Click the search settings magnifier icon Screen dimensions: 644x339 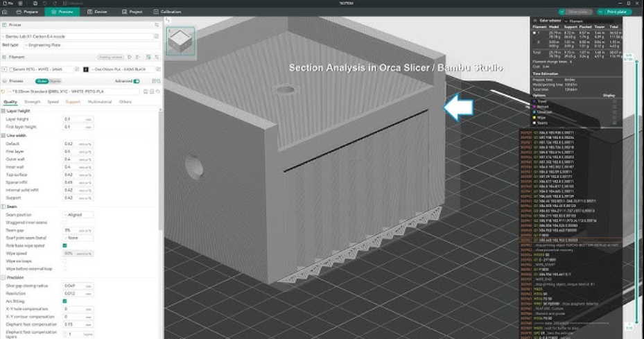tap(158, 92)
